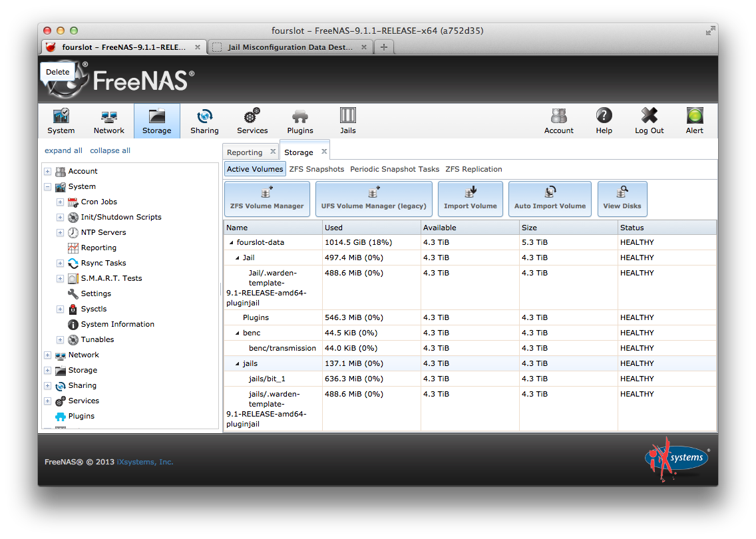Click the NTP Servers clock icon
The height and width of the screenshot is (539, 756).
coord(73,233)
